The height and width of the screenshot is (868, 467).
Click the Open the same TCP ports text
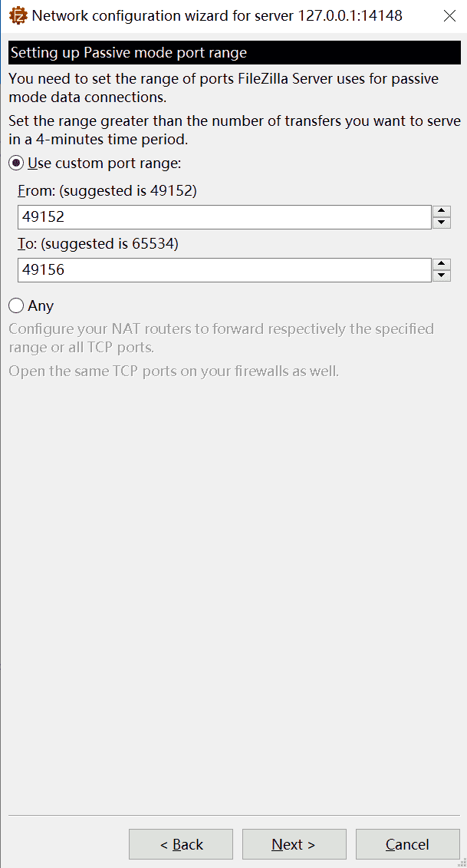click(173, 371)
